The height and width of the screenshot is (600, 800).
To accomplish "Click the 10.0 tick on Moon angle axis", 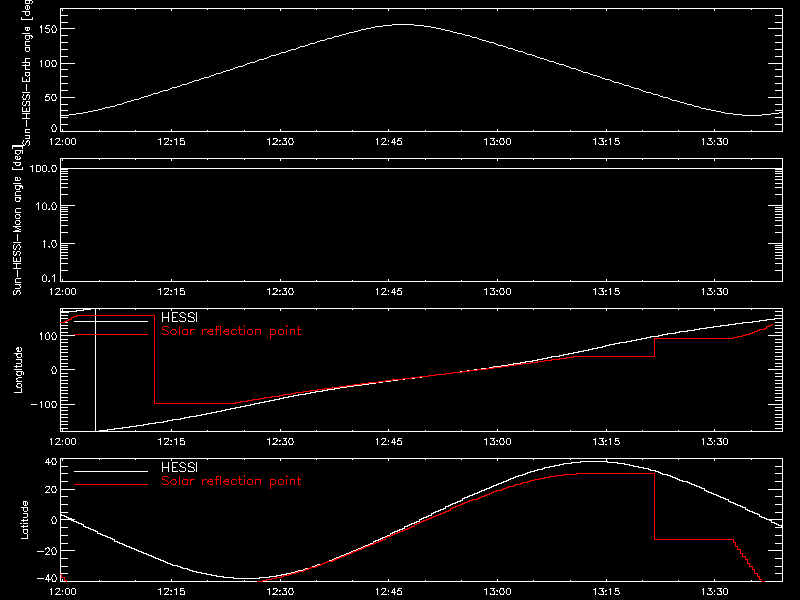I will click(46, 206).
